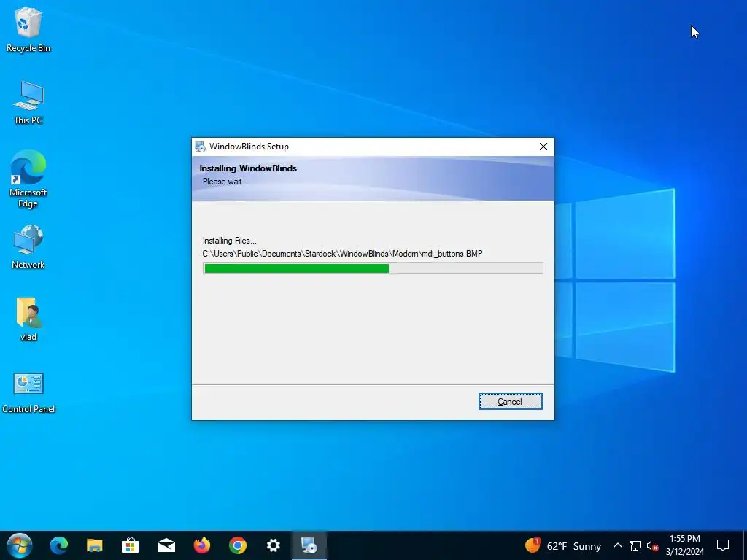The width and height of the screenshot is (747, 560).
Task: Click the muted volume tray icon
Action: pyautogui.click(x=652, y=545)
